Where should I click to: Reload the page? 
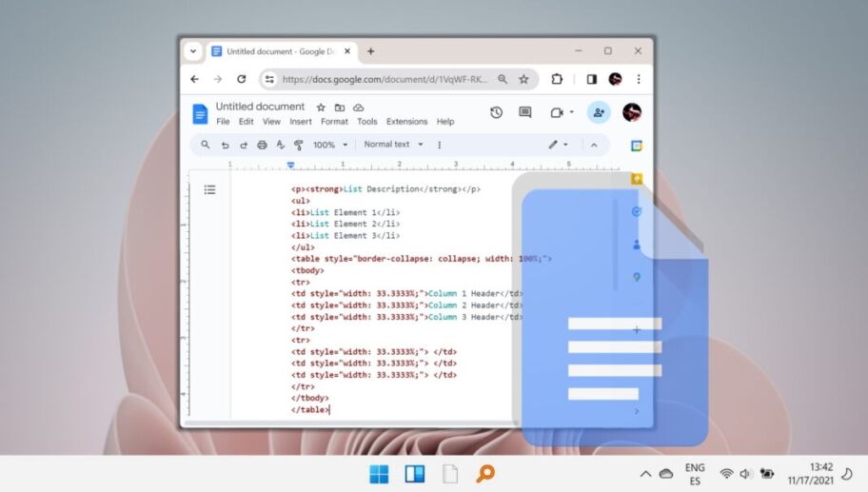(242, 79)
